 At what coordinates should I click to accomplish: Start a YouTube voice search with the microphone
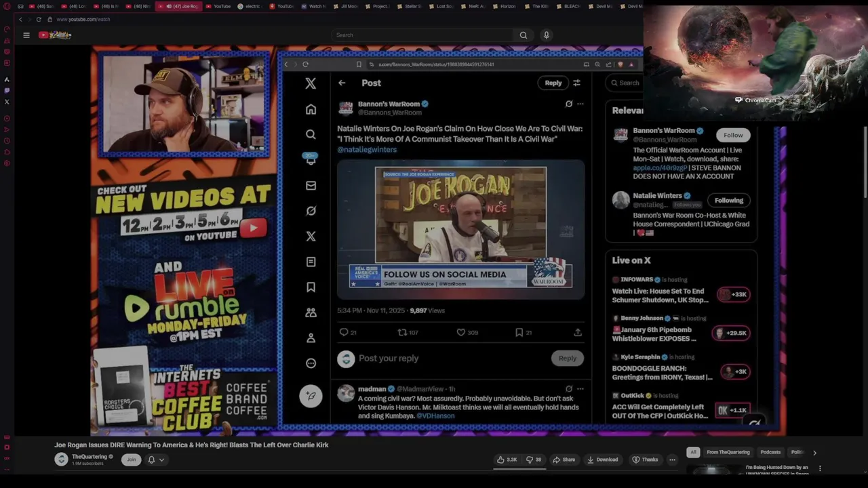point(546,35)
